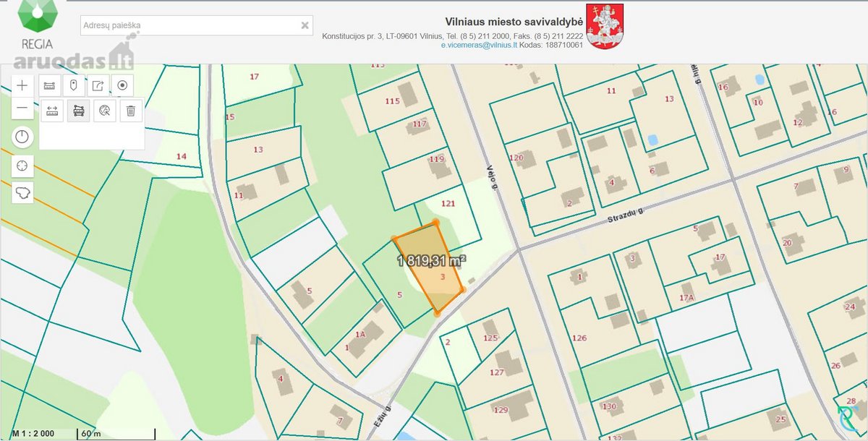Select parcel number 20
Screen dimensions: 868x441
tap(787, 243)
